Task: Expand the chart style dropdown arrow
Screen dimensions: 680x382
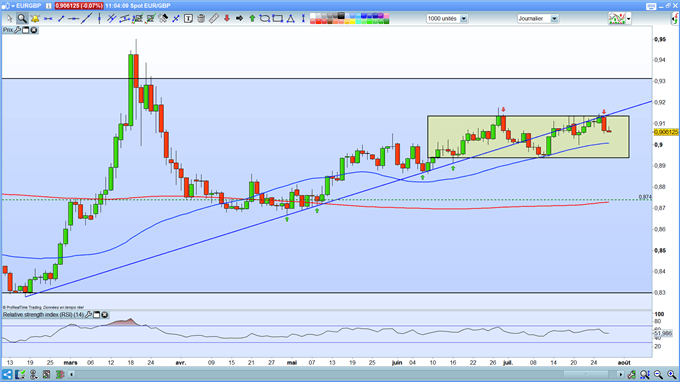Action: pos(629,19)
